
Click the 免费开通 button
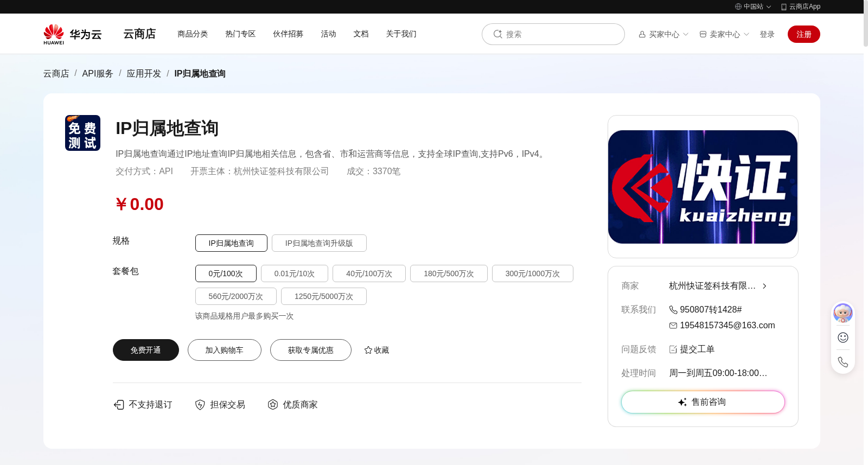pos(146,350)
